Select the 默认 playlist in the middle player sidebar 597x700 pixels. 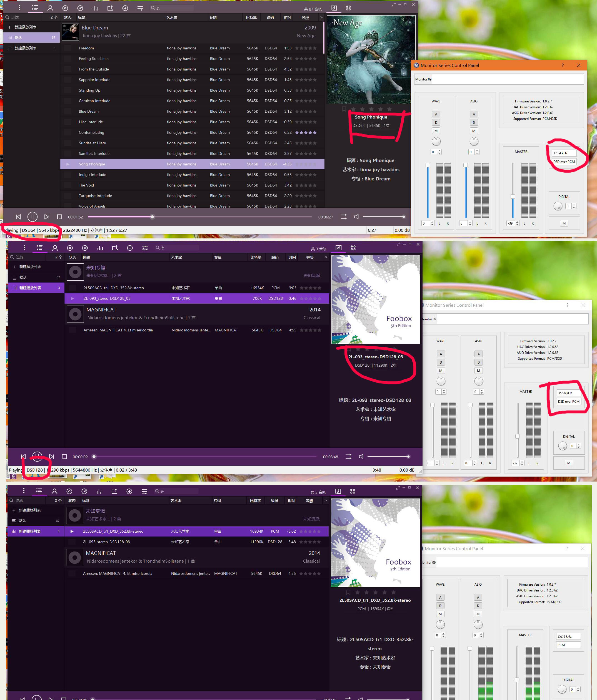click(23, 277)
